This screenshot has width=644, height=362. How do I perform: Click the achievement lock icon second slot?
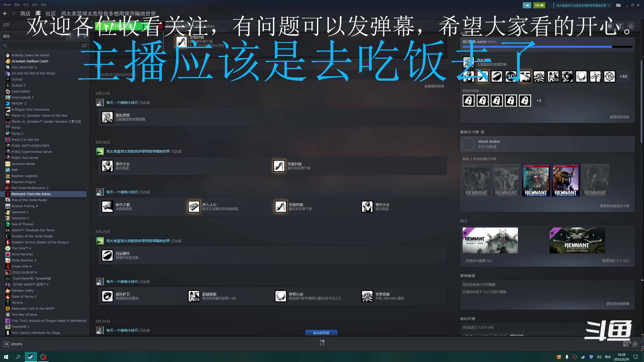click(482, 100)
